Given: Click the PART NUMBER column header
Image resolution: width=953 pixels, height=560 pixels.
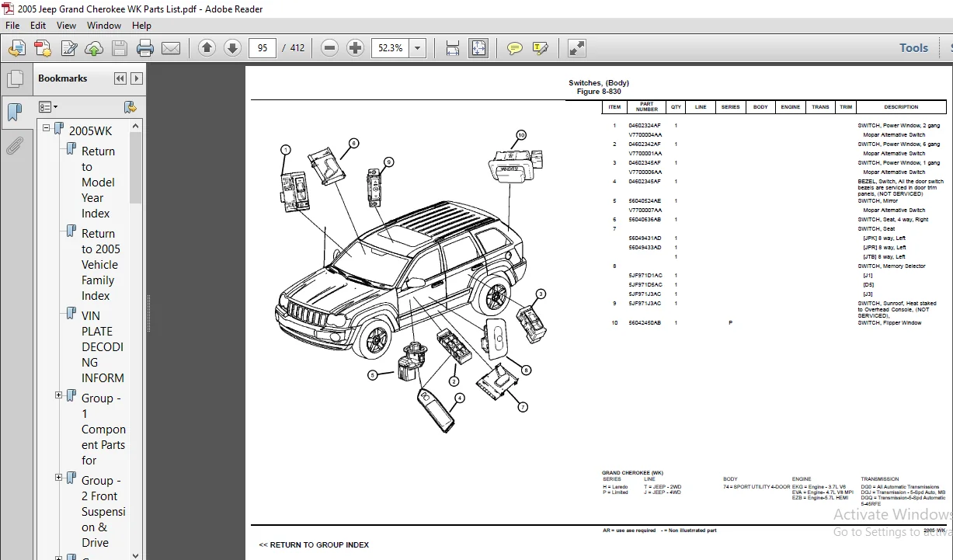Looking at the screenshot, I should point(647,107).
